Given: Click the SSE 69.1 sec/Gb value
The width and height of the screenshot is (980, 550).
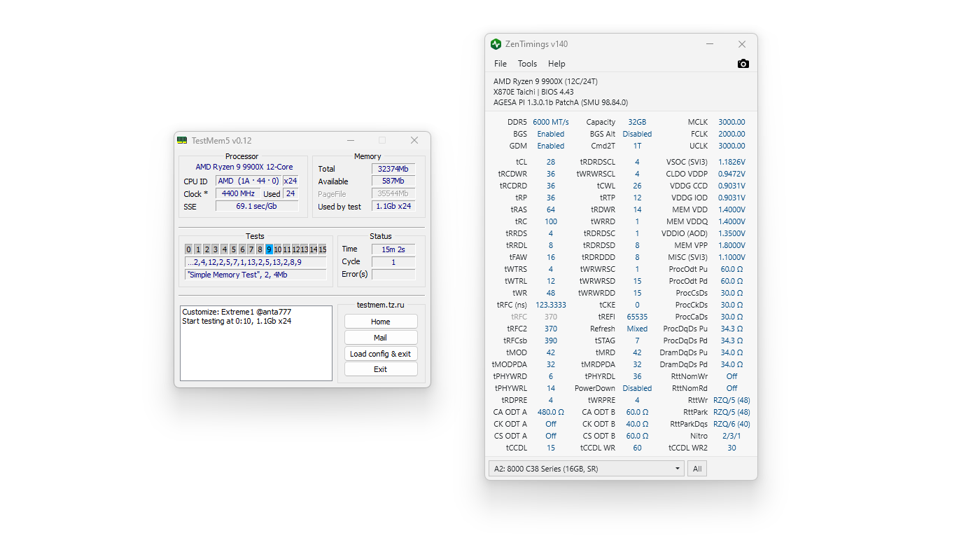Looking at the screenshot, I should click(257, 207).
